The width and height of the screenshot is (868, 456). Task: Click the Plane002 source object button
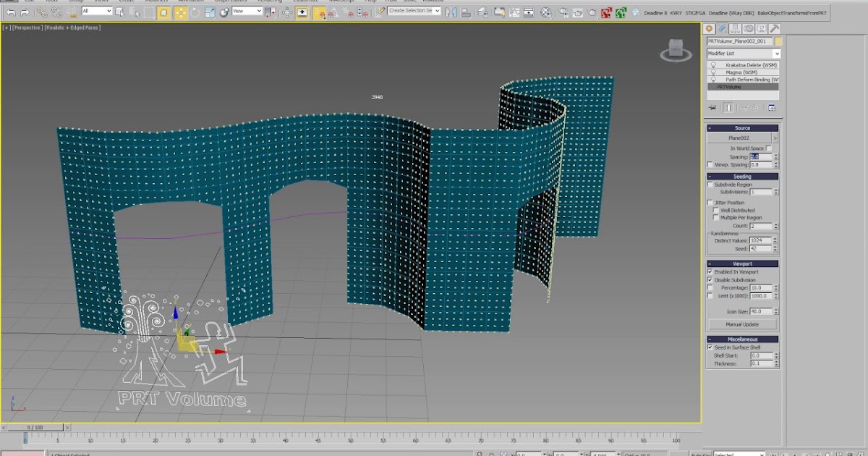pyautogui.click(x=739, y=138)
